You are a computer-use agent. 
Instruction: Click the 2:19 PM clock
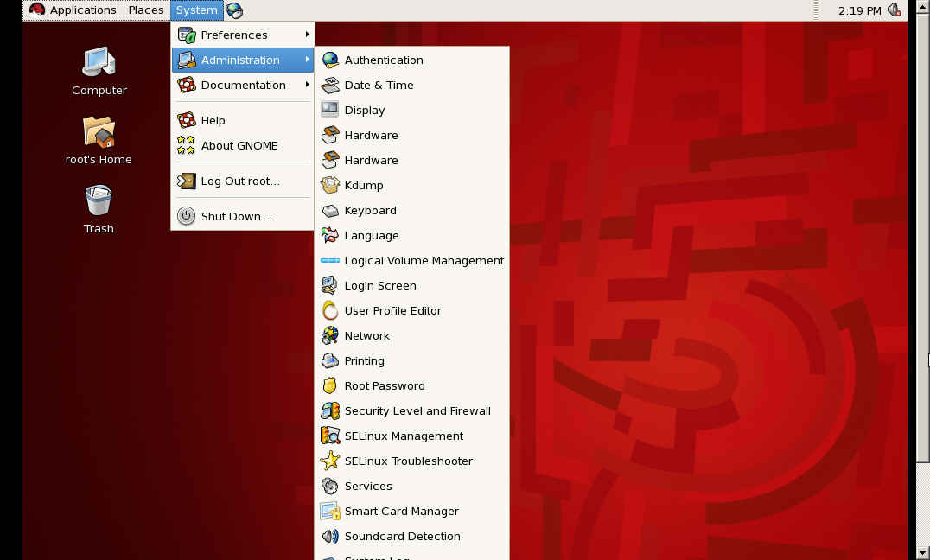859,10
